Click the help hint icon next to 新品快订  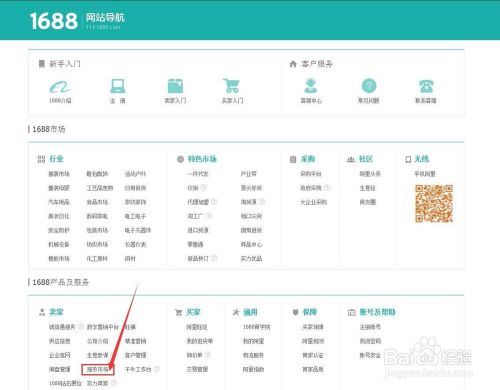click(214, 258)
